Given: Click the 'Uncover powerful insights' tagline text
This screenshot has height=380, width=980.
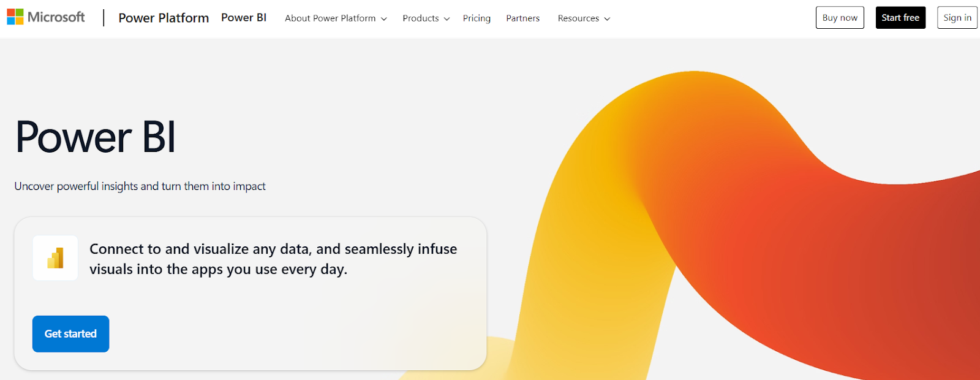Looking at the screenshot, I should pos(140,186).
